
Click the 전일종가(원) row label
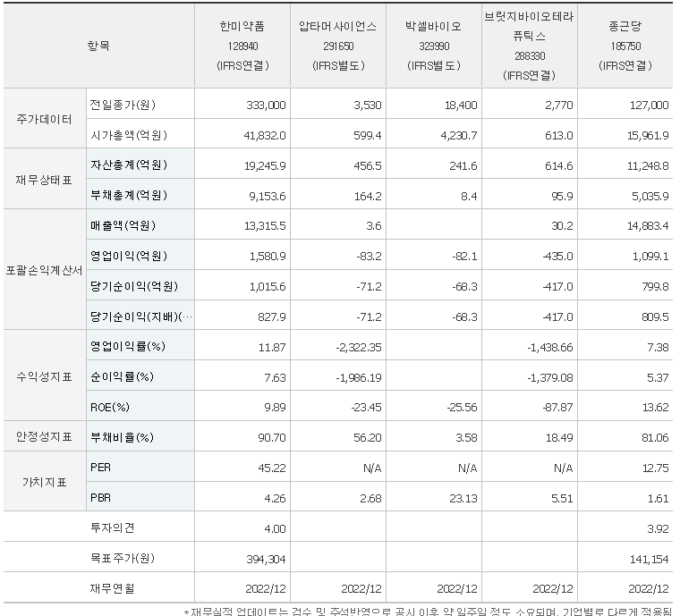pyautogui.click(x=123, y=105)
